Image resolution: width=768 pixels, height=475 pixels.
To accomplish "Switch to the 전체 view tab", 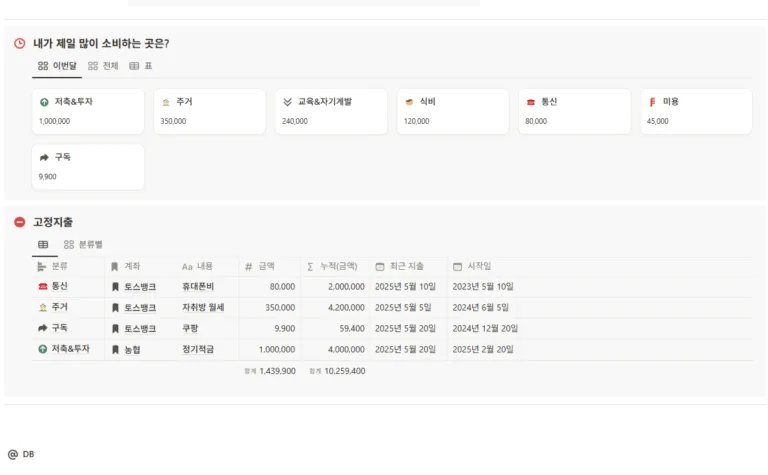I will click(x=103, y=66).
